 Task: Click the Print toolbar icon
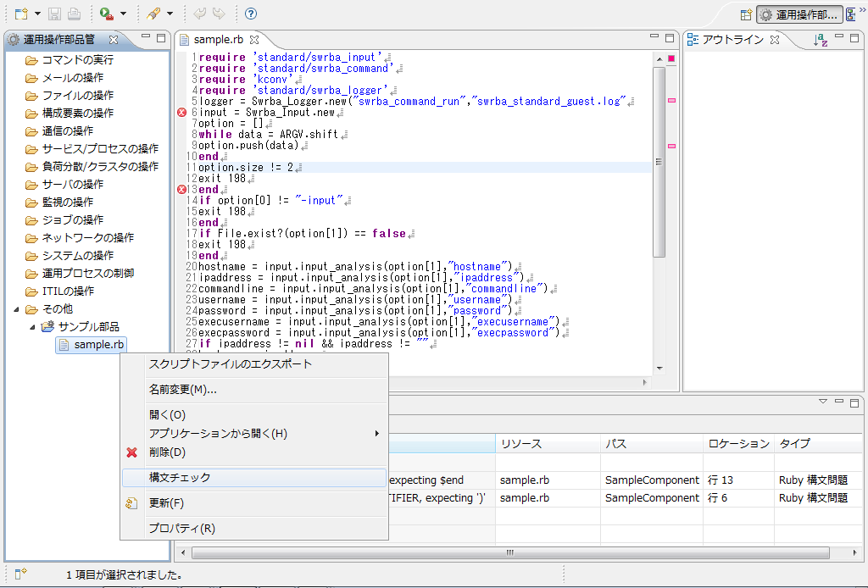74,14
